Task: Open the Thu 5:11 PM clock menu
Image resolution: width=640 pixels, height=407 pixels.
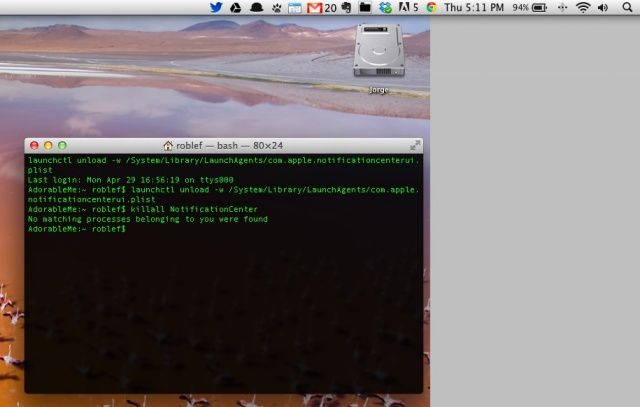Action: 475,7
